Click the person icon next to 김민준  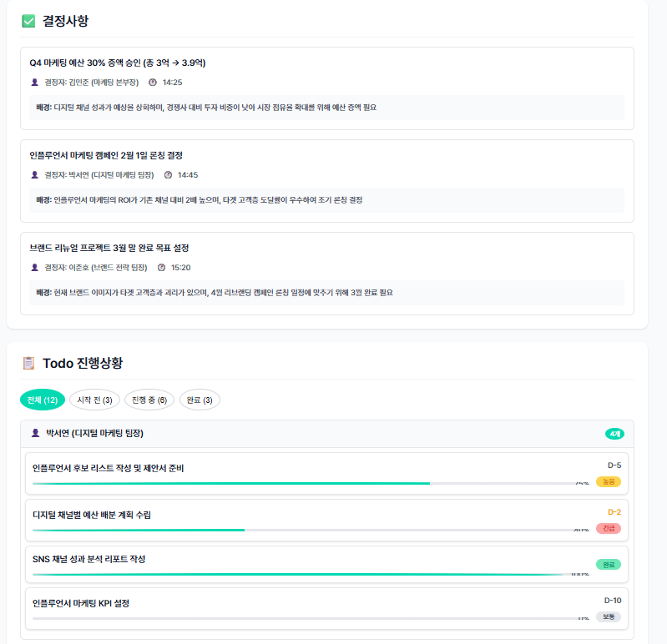[x=34, y=83]
